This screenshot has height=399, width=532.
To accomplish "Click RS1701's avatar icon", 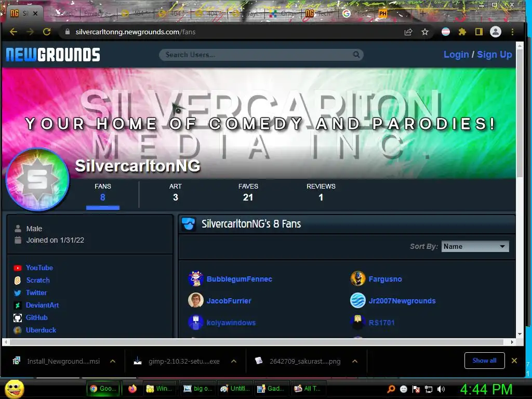I will pos(358,322).
